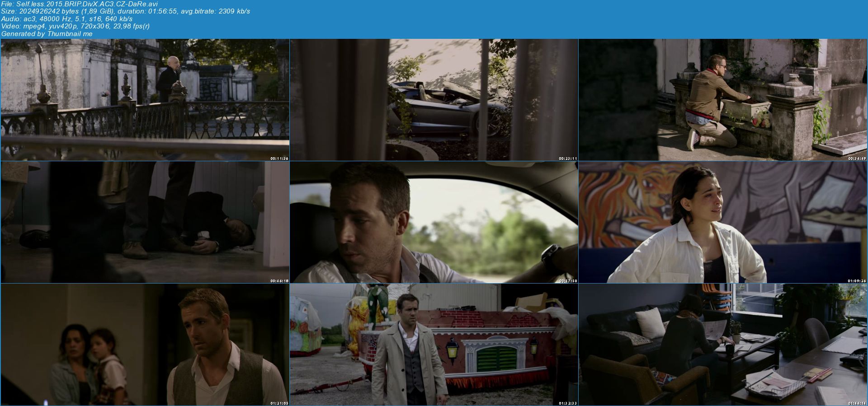Screen dimensions: 868x406
Task: Jump to the 00:34:49 timestamp
Action: click(x=857, y=159)
